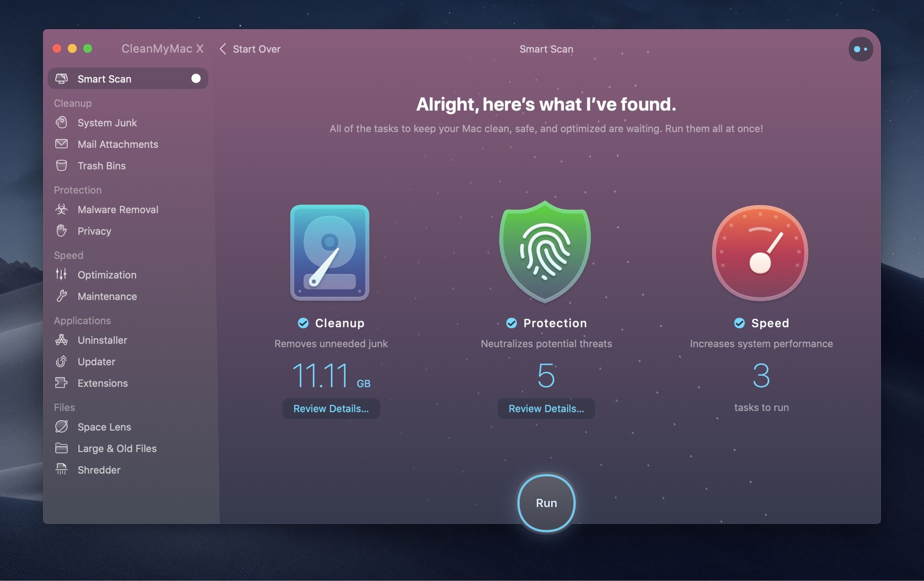Click the green fullscreen window button
This screenshot has height=581, width=924.
coord(87,48)
